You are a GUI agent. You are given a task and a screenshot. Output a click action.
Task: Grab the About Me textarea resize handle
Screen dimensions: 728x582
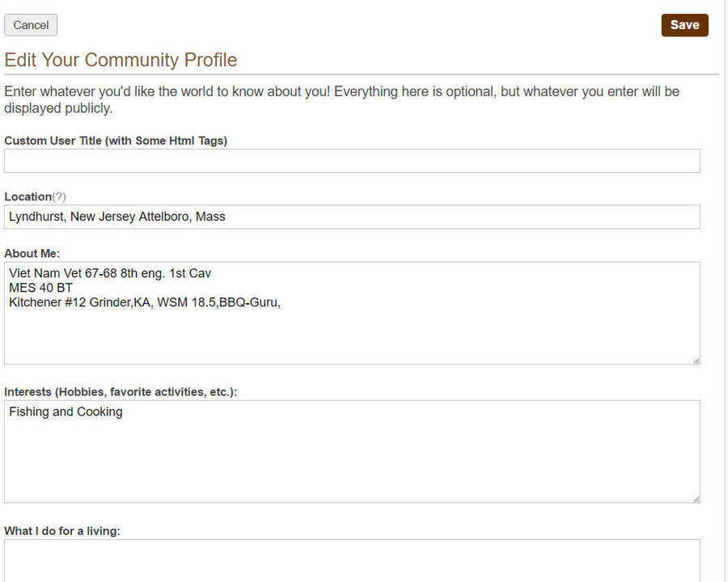coord(696,360)
